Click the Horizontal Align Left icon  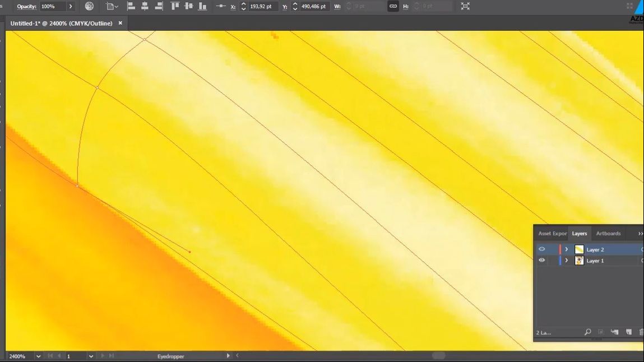pyautogui.click(x=131, y=6)
